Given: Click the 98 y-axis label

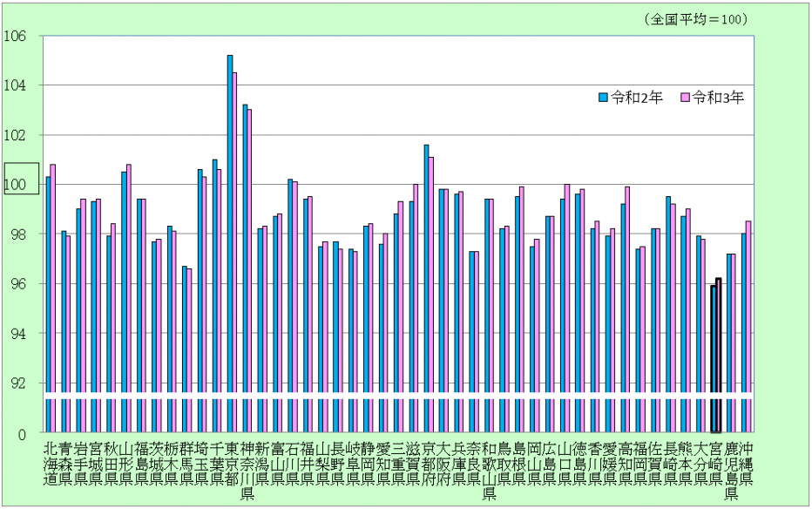Looking at the screenshot, I should (x=17, y=234).
